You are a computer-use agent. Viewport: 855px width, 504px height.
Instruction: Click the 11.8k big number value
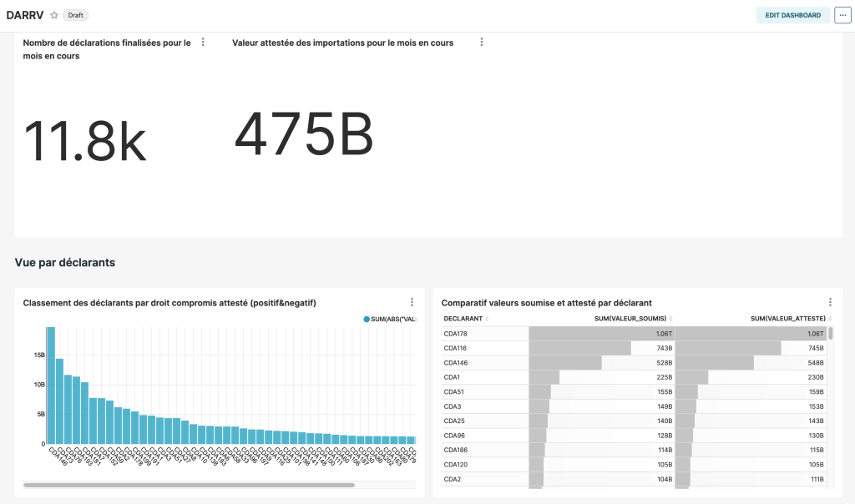point(85,140)
